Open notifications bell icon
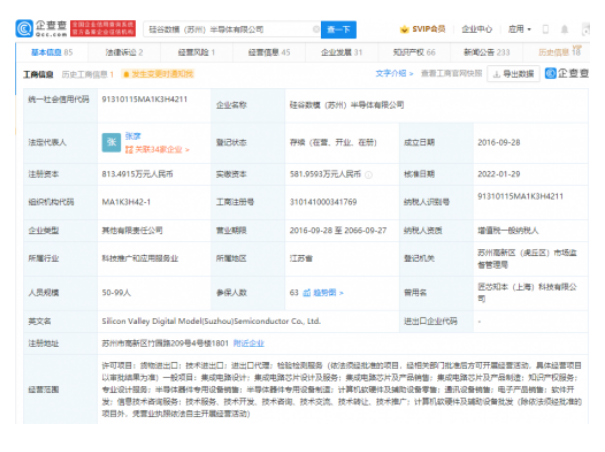 tap(564, 29)
